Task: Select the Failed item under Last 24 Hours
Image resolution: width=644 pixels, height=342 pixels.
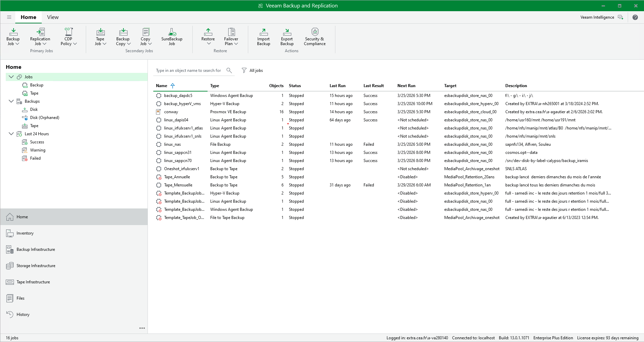Action: click(x=35, y=158)
